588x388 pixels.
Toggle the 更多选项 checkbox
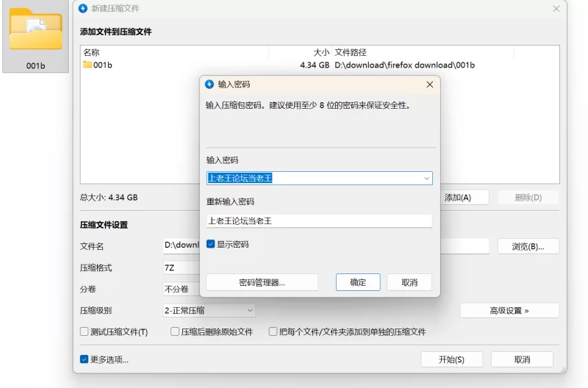85,359
